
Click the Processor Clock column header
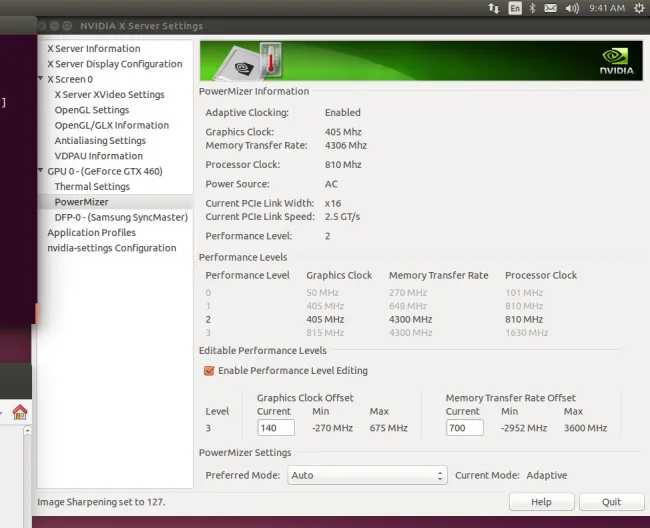click(541, 275)
